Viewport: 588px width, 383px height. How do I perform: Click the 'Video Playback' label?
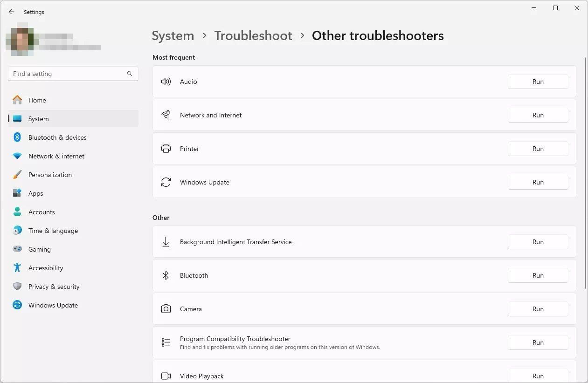tap(202, 376)
